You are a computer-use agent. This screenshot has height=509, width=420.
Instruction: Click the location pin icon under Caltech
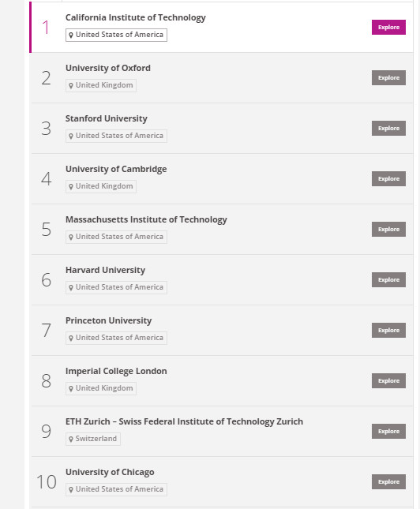[x=71, y=35]
